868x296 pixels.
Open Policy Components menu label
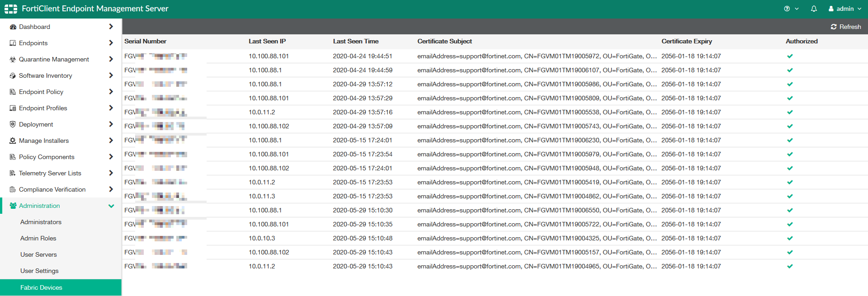click(47, 157)
